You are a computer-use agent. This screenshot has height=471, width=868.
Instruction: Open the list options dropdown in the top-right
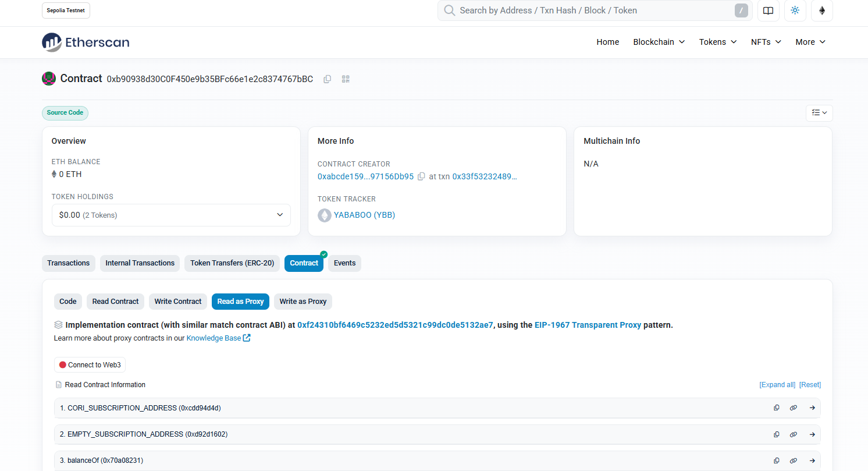click(x=819, y=112)
